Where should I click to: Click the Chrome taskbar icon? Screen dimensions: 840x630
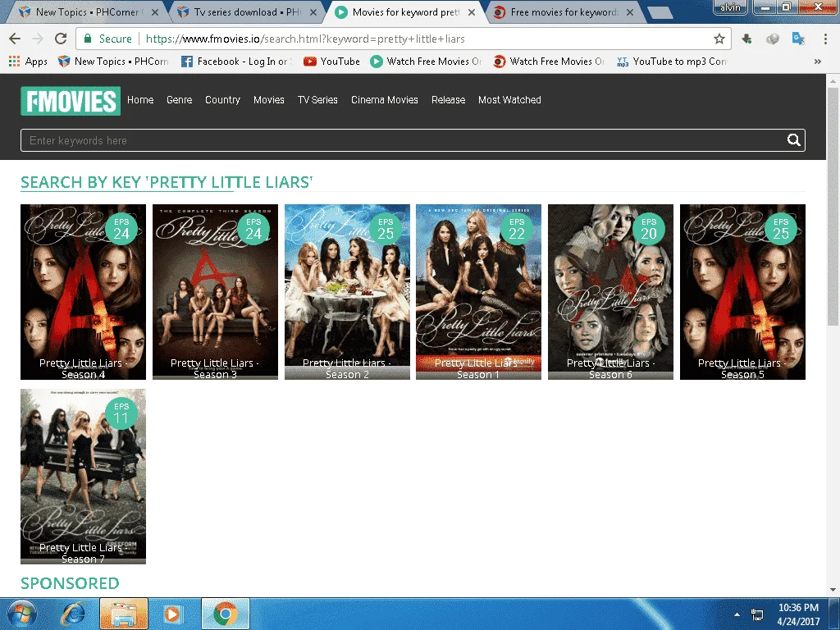(225, 614)
